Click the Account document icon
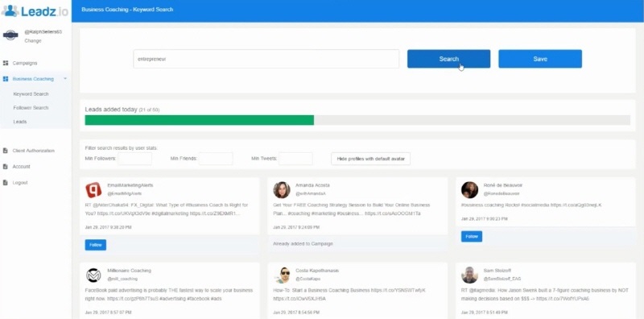The height and width of the screenshot is (319, 644). click(x=6, y=167)
